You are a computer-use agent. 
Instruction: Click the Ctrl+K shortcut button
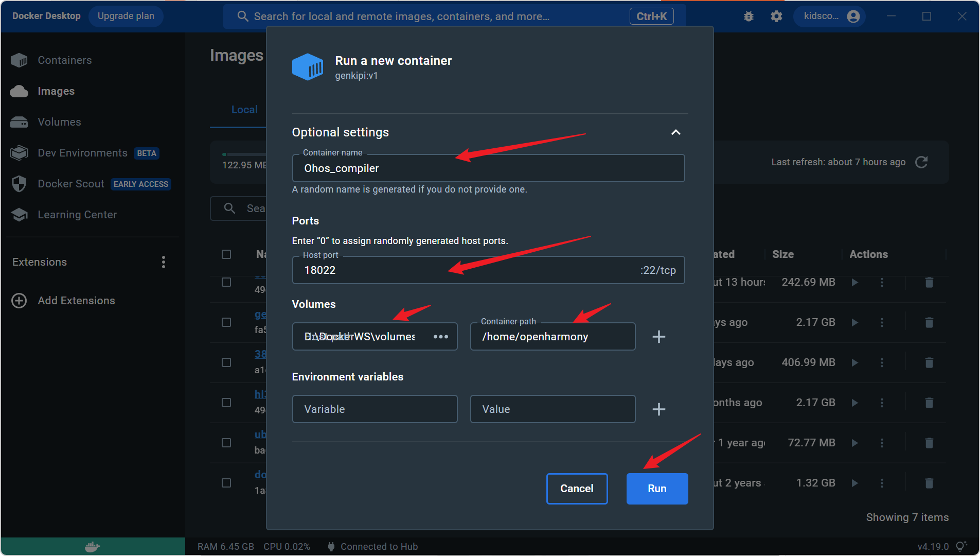[x=652, y=16]
